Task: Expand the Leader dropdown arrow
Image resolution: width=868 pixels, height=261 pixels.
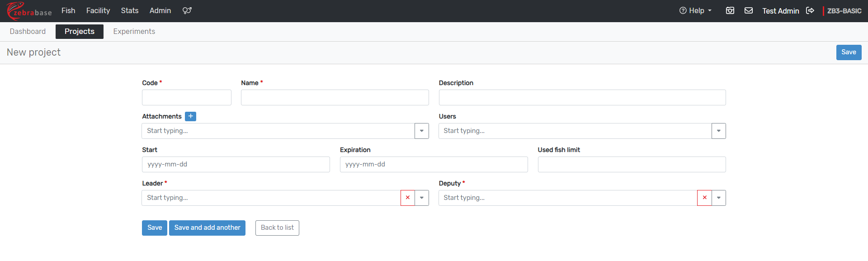Action: pyautogui.click(x=421, y=198)
